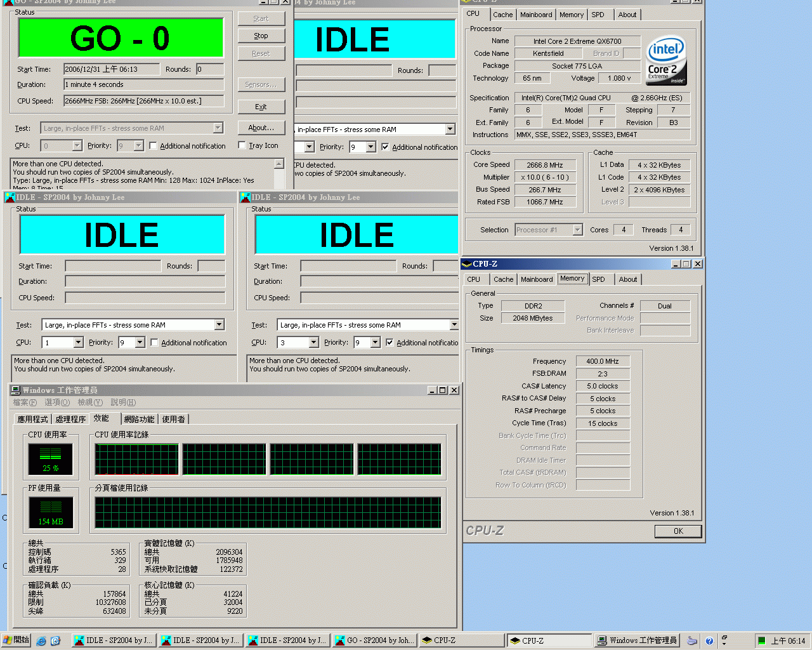The width and height of the screenshot is (812, 650).
Task: Click OK button in CPU-Z Memory window
Action: click(678, 531)
